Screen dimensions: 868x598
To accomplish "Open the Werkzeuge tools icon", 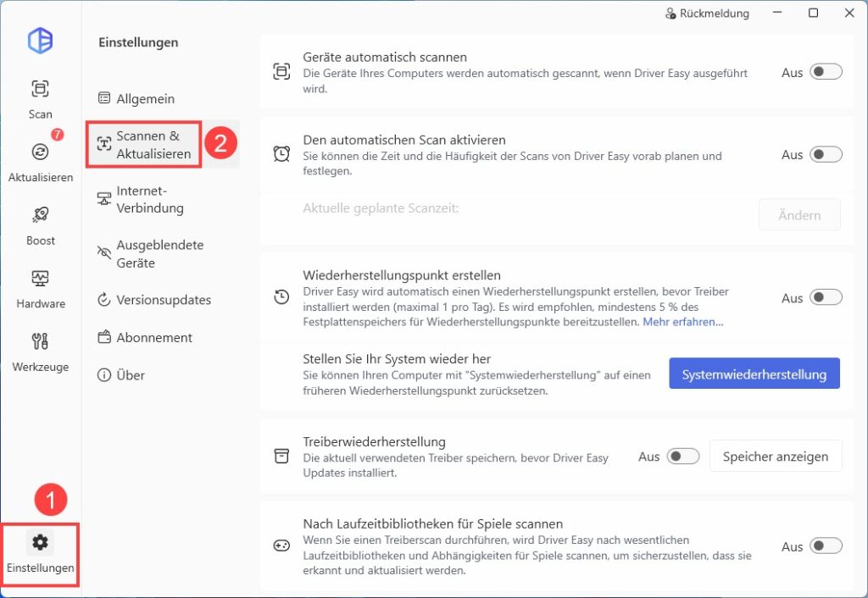I will click(40, 341).
